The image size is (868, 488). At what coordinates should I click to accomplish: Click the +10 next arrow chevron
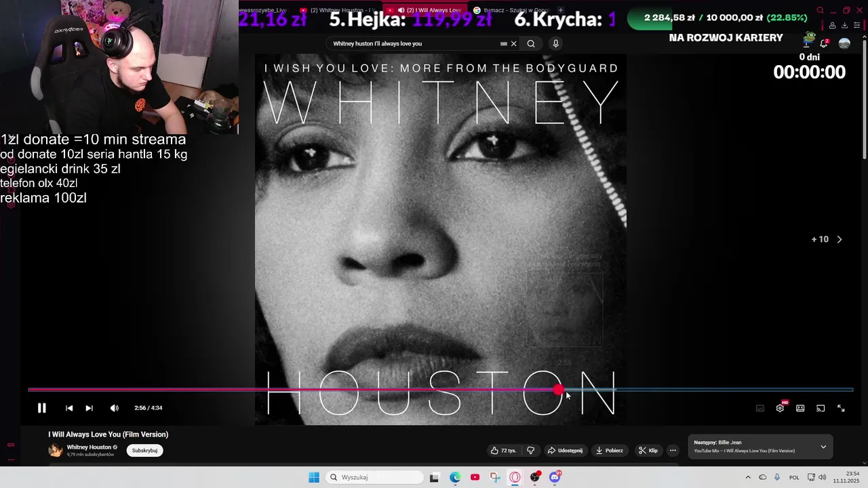click(x=840, y=239)
